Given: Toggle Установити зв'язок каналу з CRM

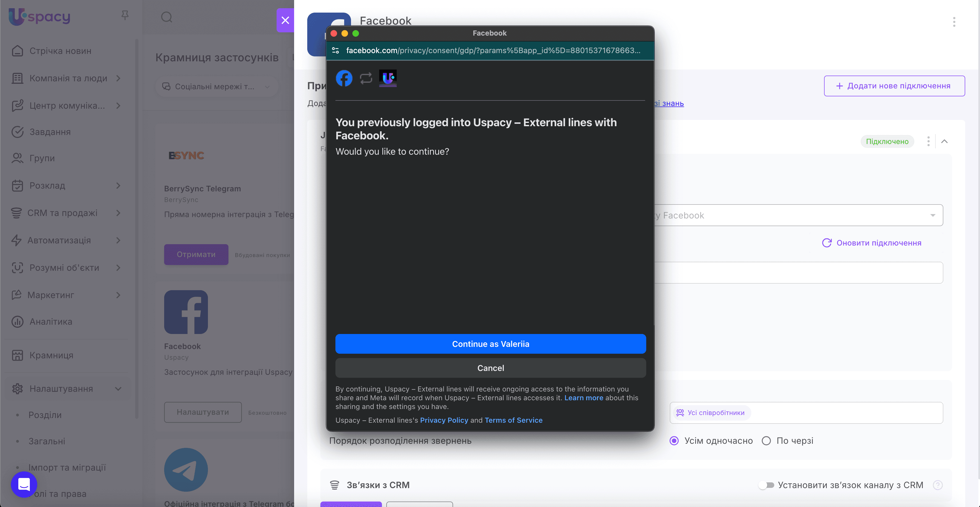Looking at the screenshot, I should 766,485.
